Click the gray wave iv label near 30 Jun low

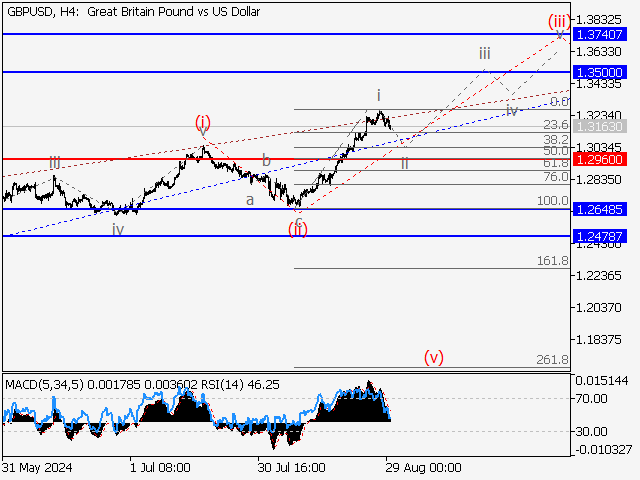coord(118,230)
